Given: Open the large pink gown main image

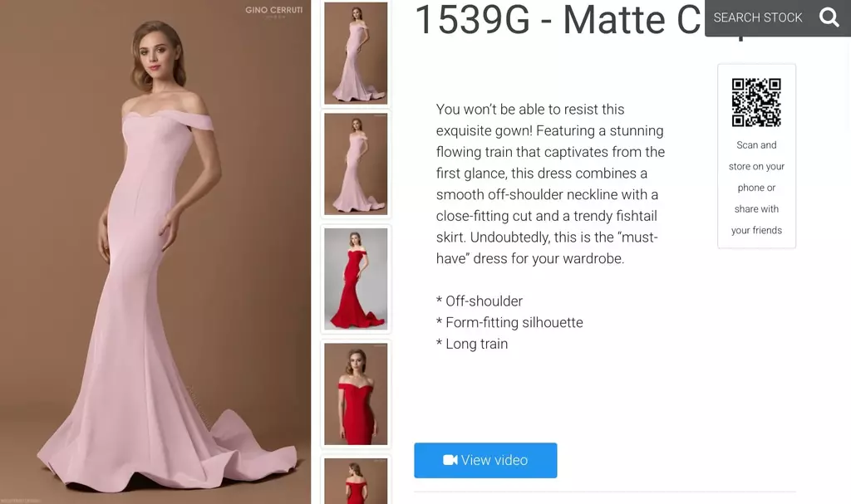Looking at the screenshot, I should [155, 252].
